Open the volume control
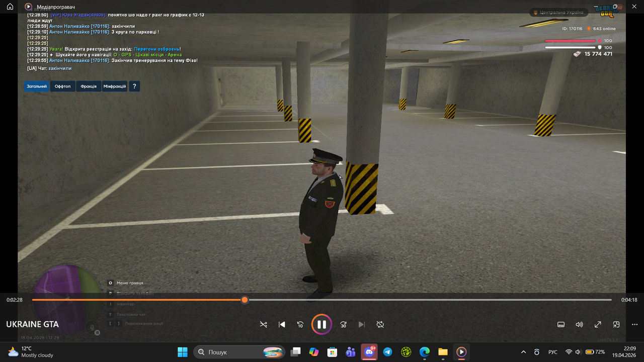Screen dimensions: 644x362 click(580, 324)
